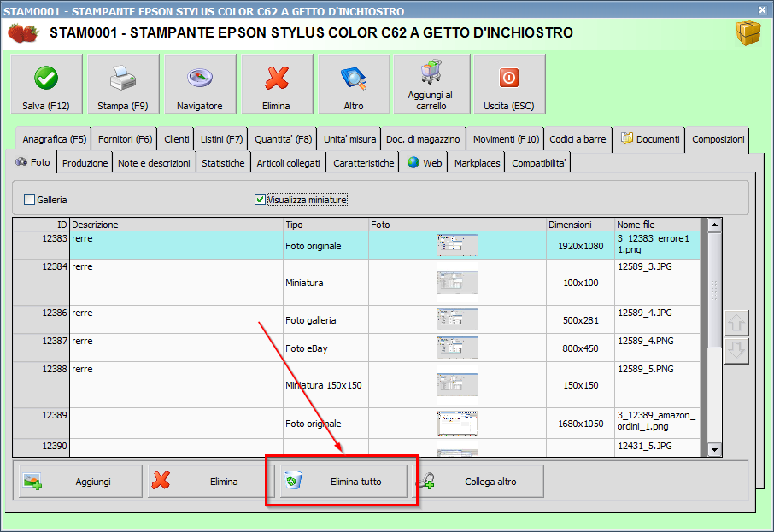
Task: Select the Foto galleria type cell
Action: coord(325,319)
